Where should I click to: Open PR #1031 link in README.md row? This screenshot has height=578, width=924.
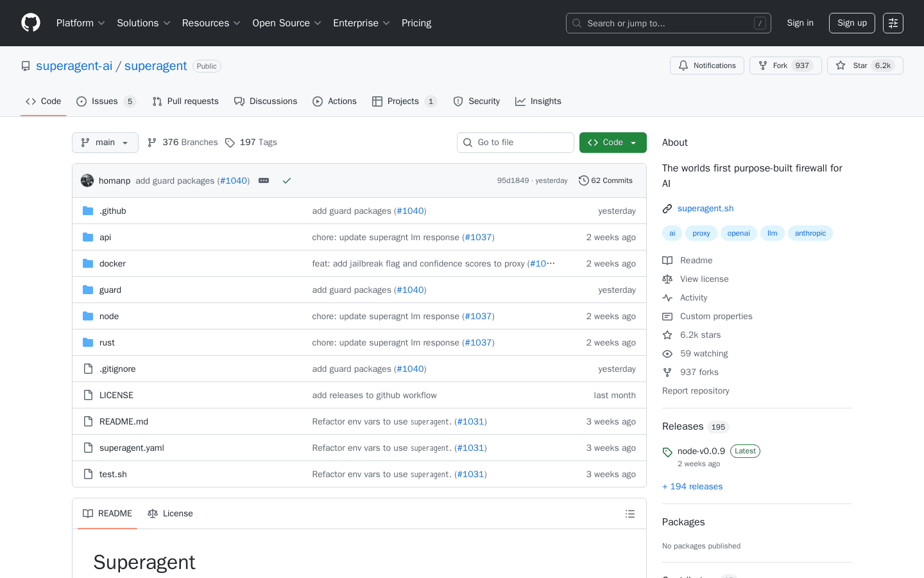470,421
